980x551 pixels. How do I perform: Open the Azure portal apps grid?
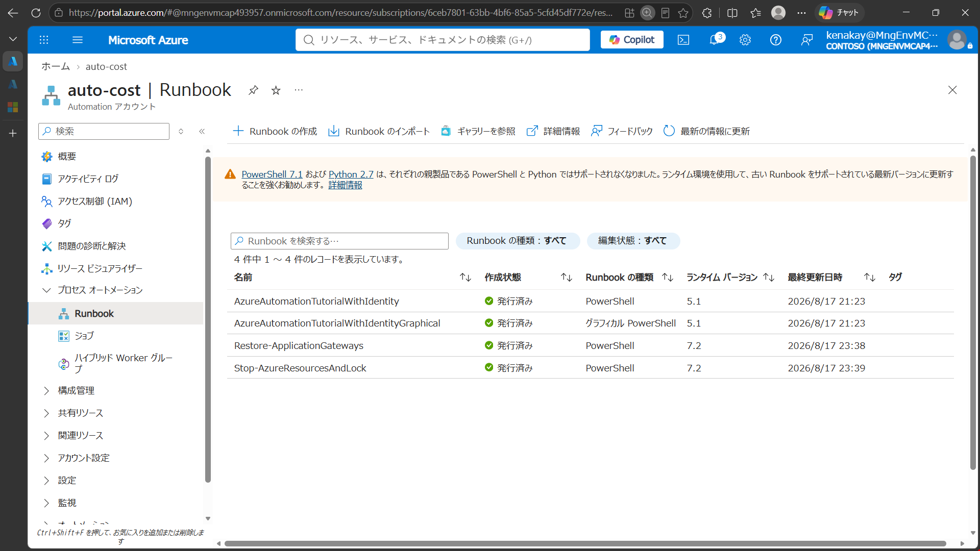pyautogui.click(x=44, y=40)
